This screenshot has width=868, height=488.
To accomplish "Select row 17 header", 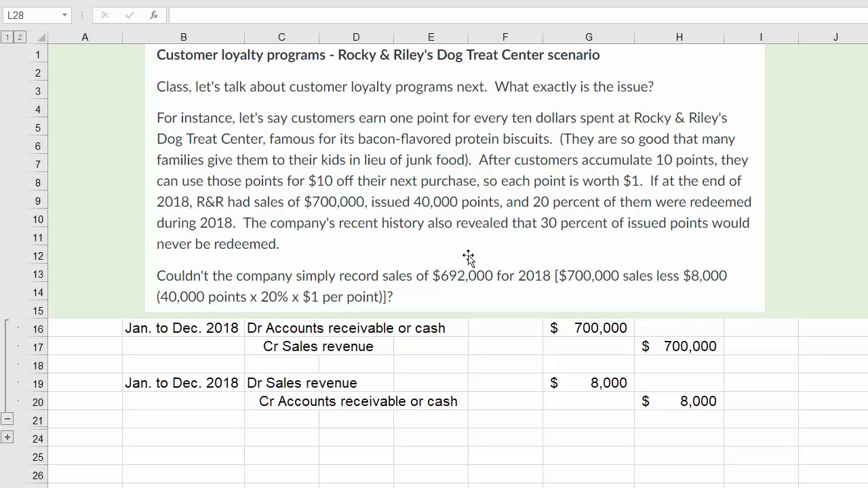I will click(x=38, y=348).
